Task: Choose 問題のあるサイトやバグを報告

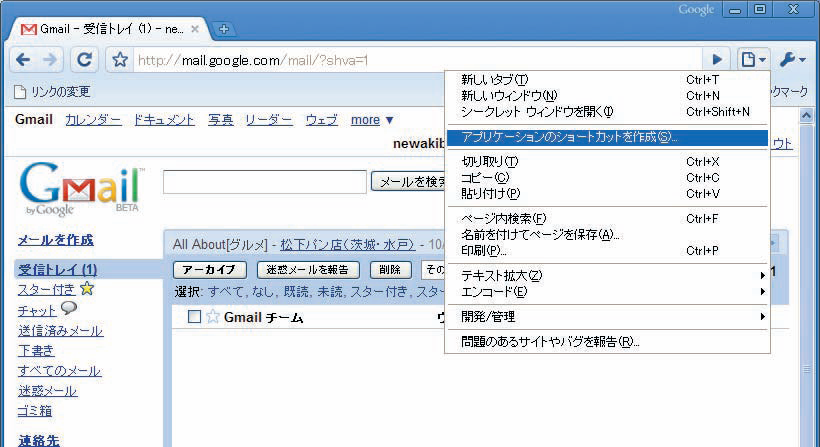Action: [x=607, y=342]
